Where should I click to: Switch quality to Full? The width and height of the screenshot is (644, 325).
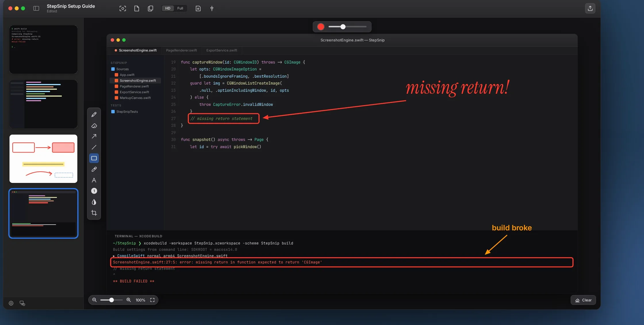click(180, 8)
